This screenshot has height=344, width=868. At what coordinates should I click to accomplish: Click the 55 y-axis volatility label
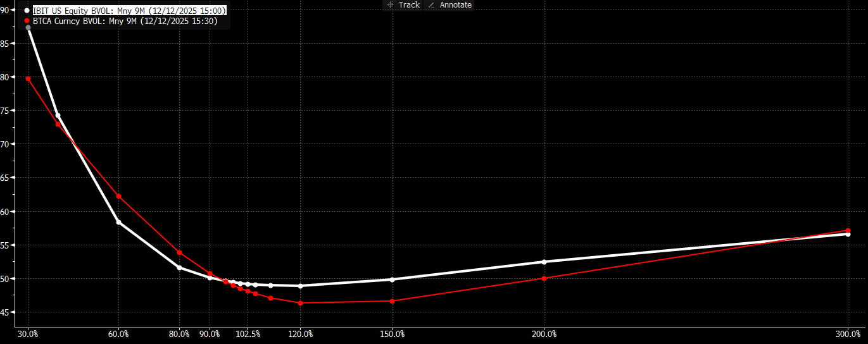point(4,245)
